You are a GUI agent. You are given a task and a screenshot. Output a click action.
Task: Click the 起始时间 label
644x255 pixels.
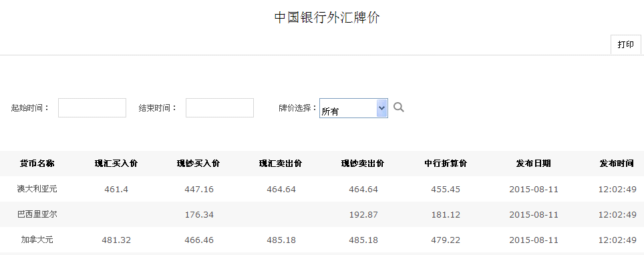pyautogui.click(x=30, y=108)
